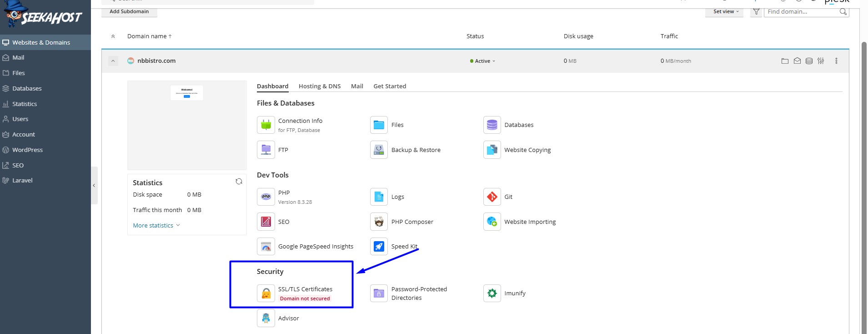
Task: Sort by Domain name column
Action: pyautogui.click(x=149, y=36)
